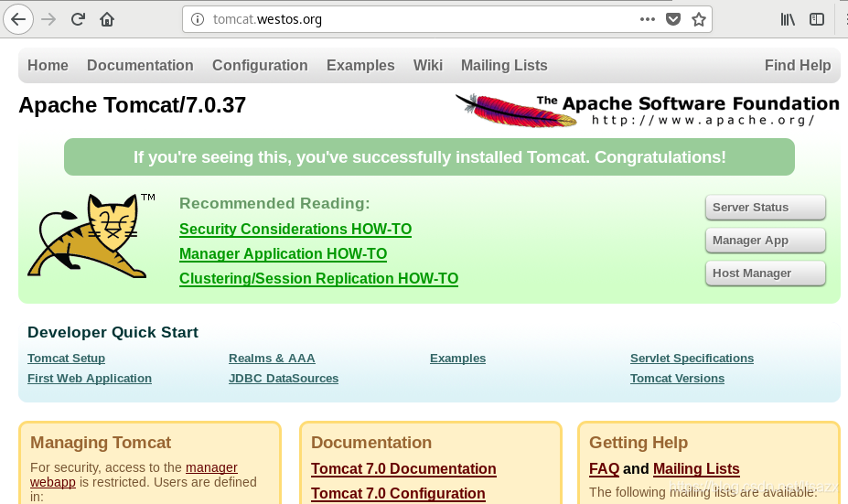The width and height of the screenshot is (848, 504).
Task: Open the Mailing Lists link in Getting Help
Action: (696, 469)
